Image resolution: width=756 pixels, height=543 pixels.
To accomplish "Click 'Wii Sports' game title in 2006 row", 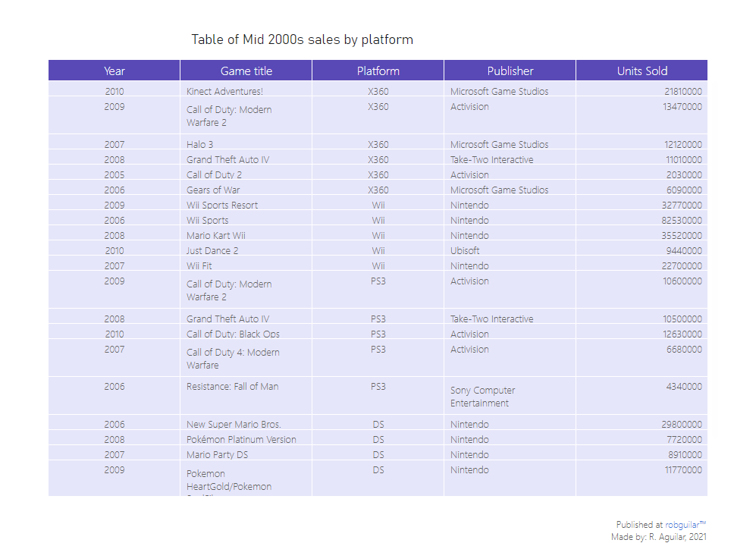I will [x=207, y=221].
